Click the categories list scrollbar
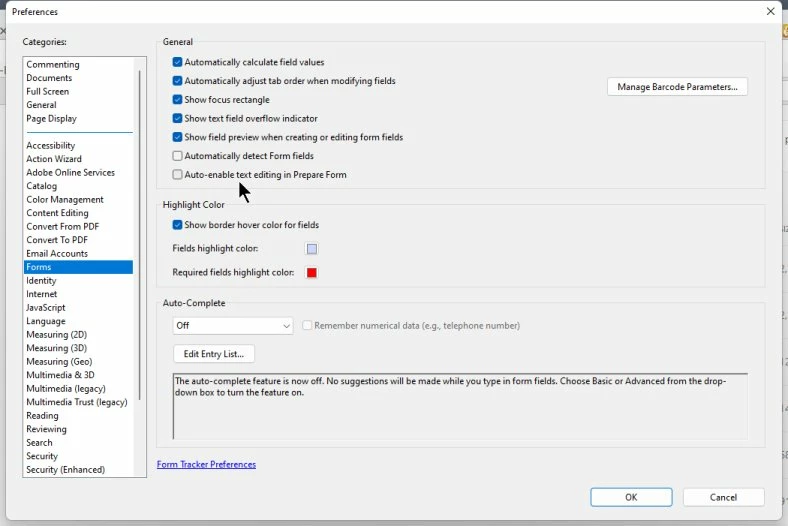The width and height of the screenshot is (788, 526). pyautogui.click(x=140, y=235)
